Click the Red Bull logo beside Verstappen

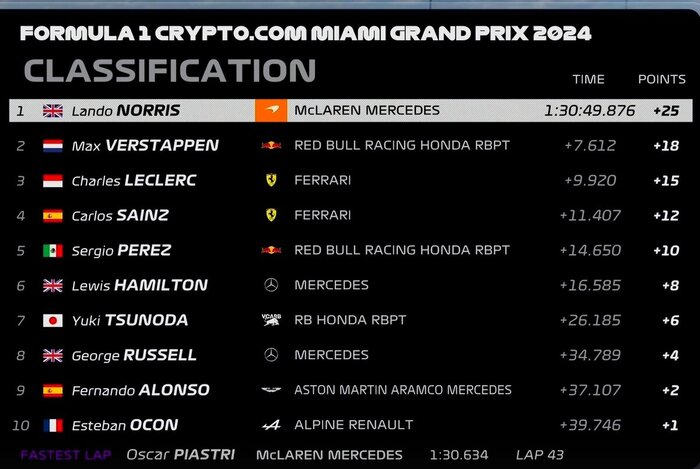click(x=270, y=146)
